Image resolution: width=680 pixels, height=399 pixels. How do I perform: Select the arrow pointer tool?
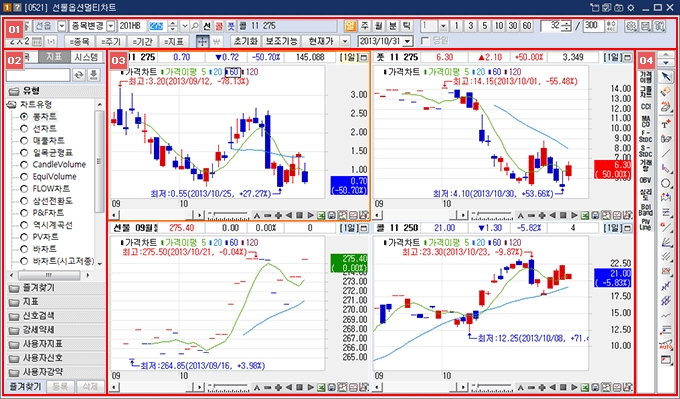pyautogui.click(x=666, y=77)
